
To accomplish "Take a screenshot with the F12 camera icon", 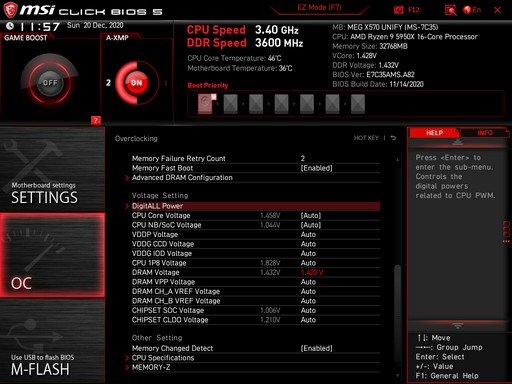I will [399, 10].
